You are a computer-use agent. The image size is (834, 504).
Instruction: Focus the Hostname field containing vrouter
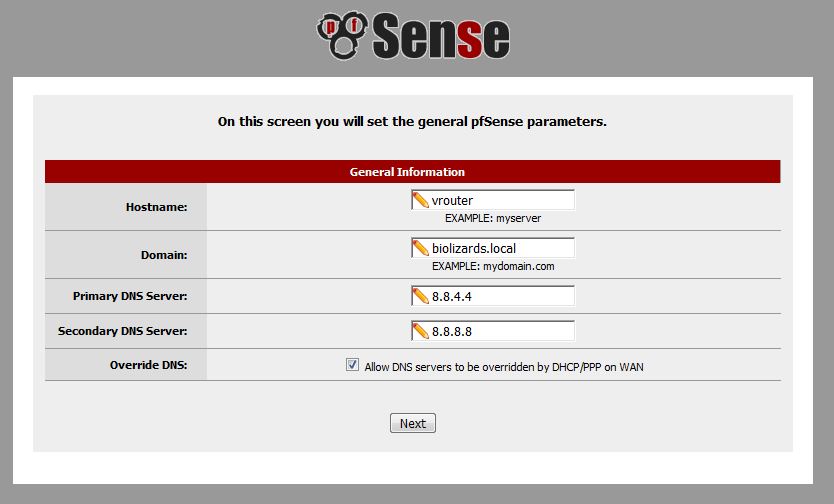click(x=493, y=200)
